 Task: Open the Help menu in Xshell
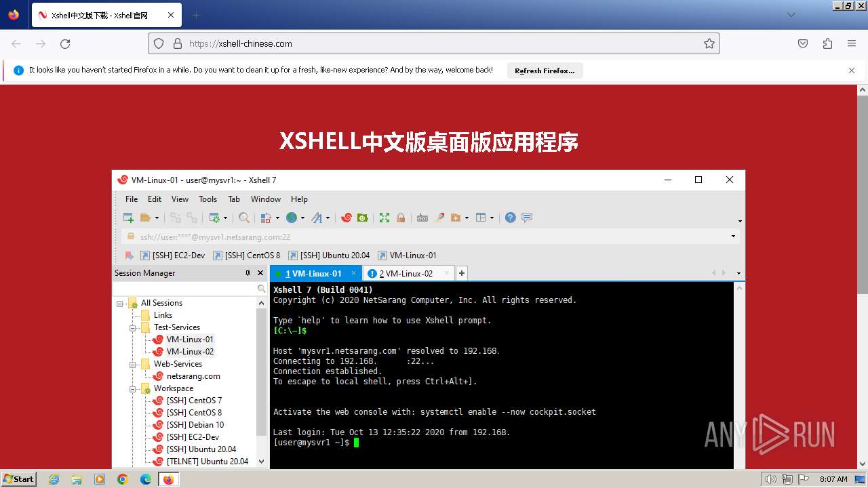[x=299, y=199]
